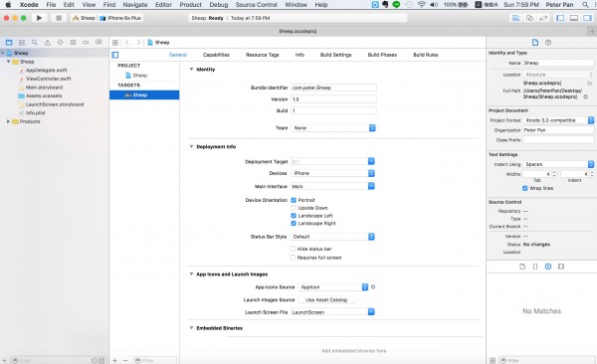Uncheck Landscape Right orientation
The width and height of the screenshot is (597, 364).
(x=294, y=223)
